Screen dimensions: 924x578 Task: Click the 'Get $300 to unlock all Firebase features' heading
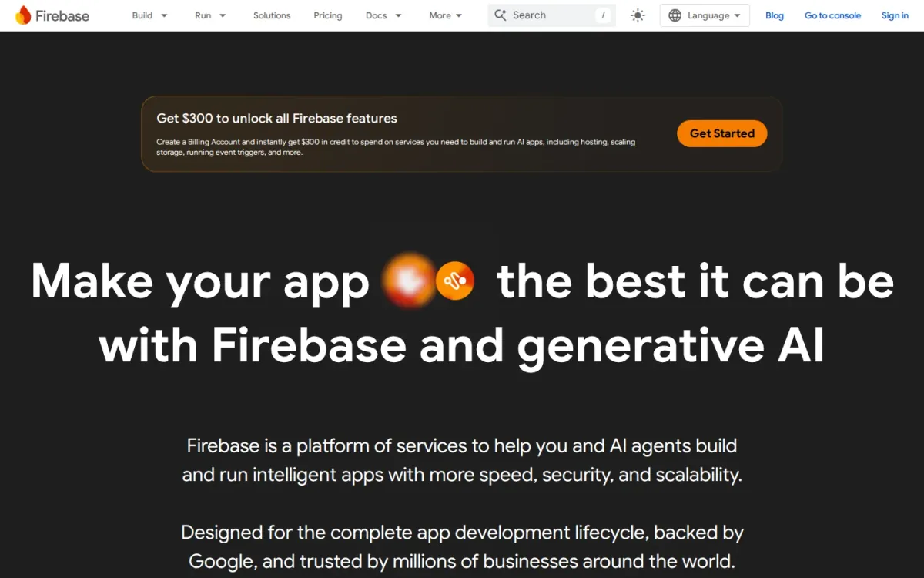[x=276, y=119]
